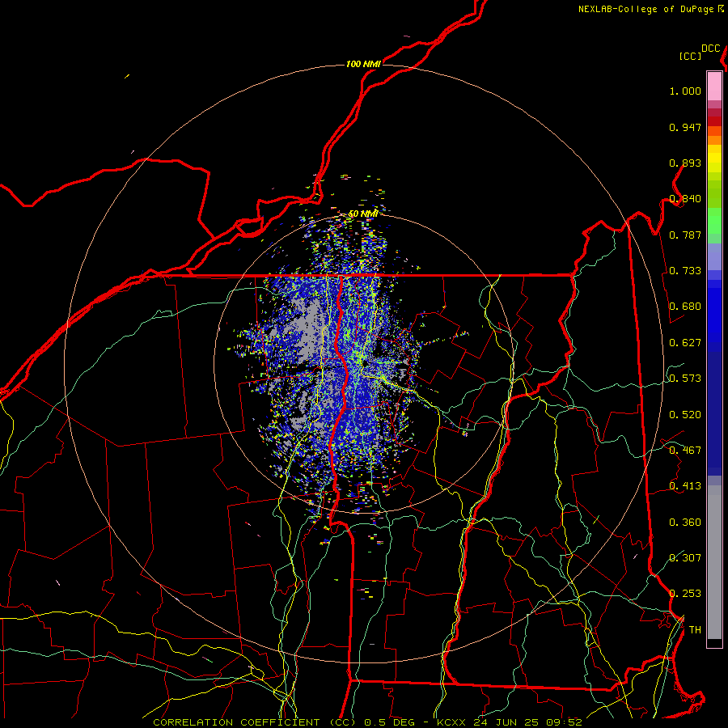Click the 0.787 scale value

685,235
